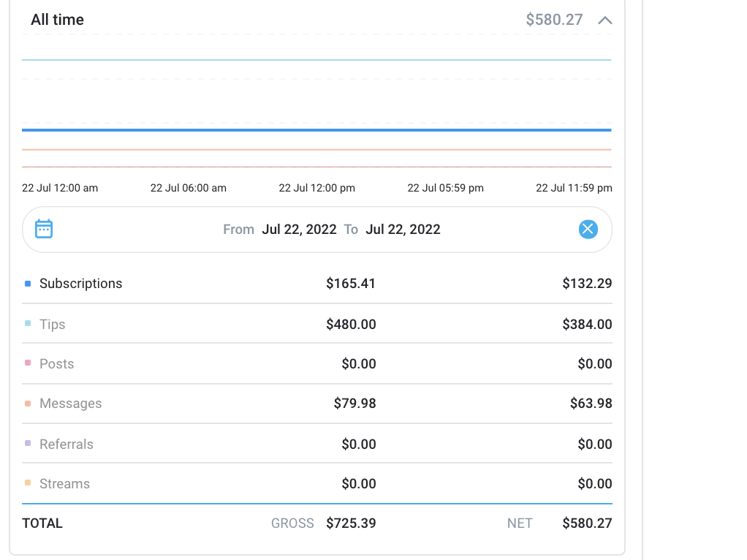This screenshot has height=560, width=747.
Task: Toggle Posts series label
Action: [x=56, y=364]
